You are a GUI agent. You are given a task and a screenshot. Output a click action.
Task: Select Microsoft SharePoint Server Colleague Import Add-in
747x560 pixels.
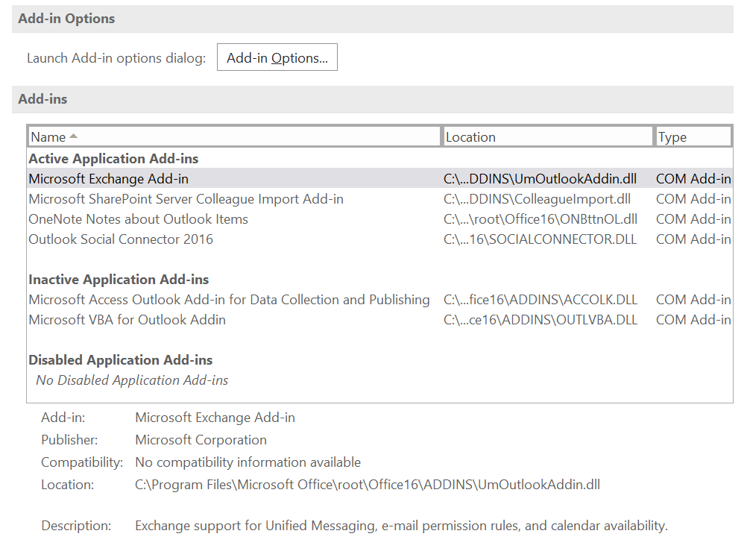186,199
